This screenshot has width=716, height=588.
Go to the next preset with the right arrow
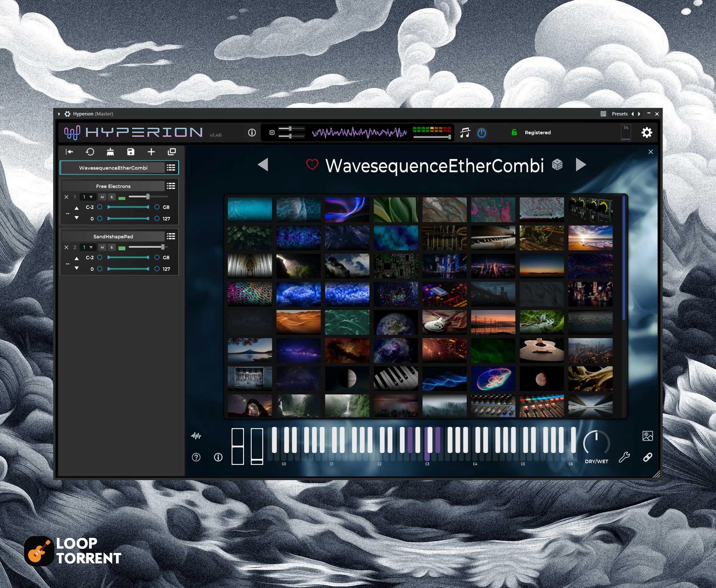[581, 164]
